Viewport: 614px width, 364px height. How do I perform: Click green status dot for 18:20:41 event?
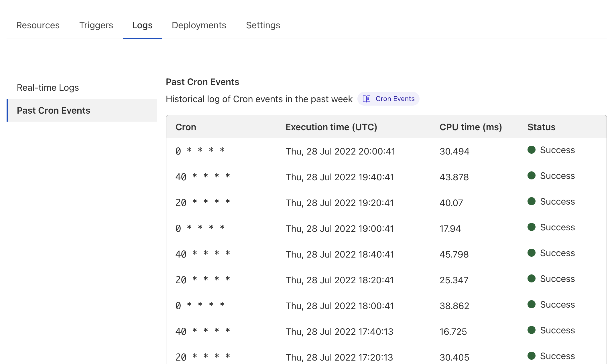point(532,278)
